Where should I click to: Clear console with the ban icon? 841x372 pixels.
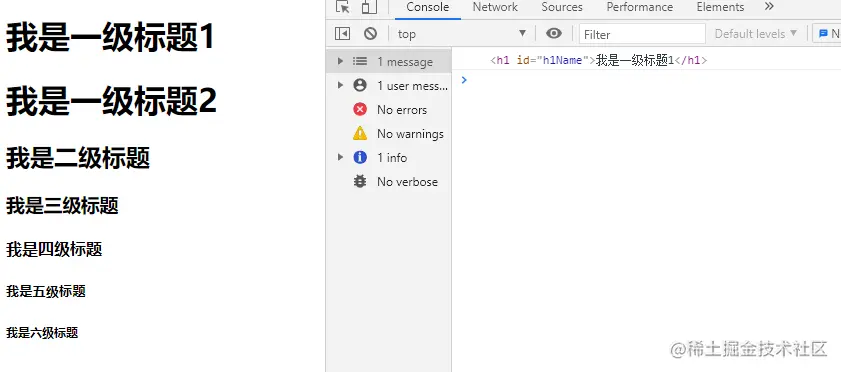[x=370, y=34]
